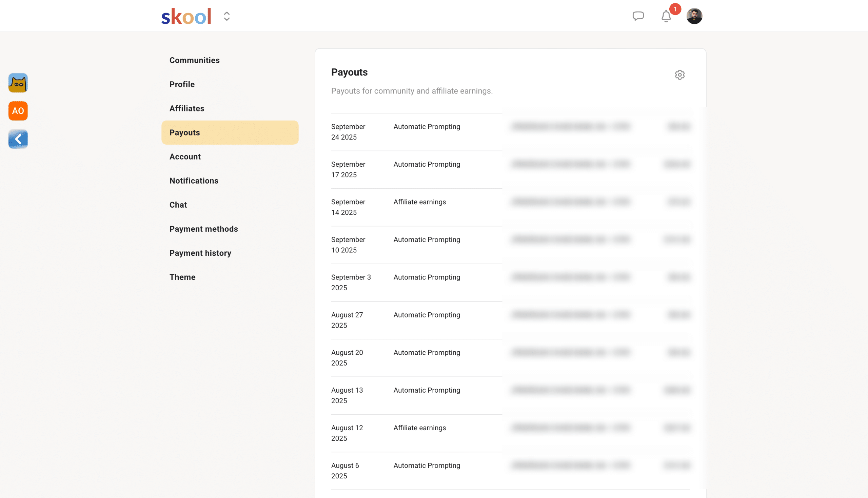Switch to Chat settings
This screenshot has height=498, width=868.
178,205
